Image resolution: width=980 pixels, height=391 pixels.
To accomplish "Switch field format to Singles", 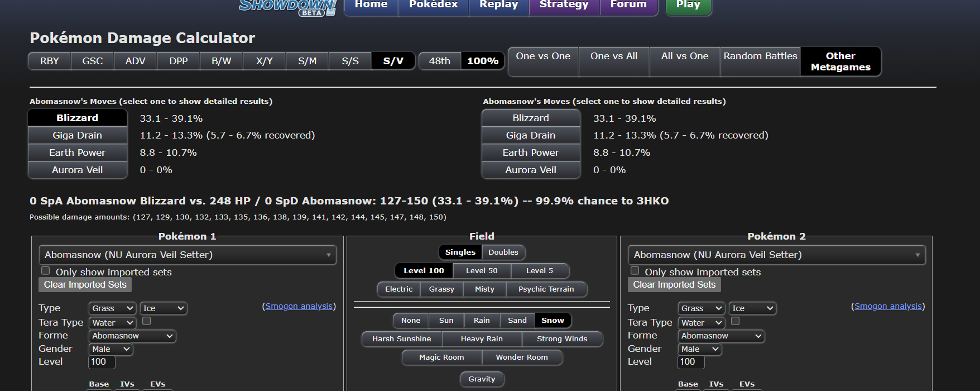I will (460, 252).
